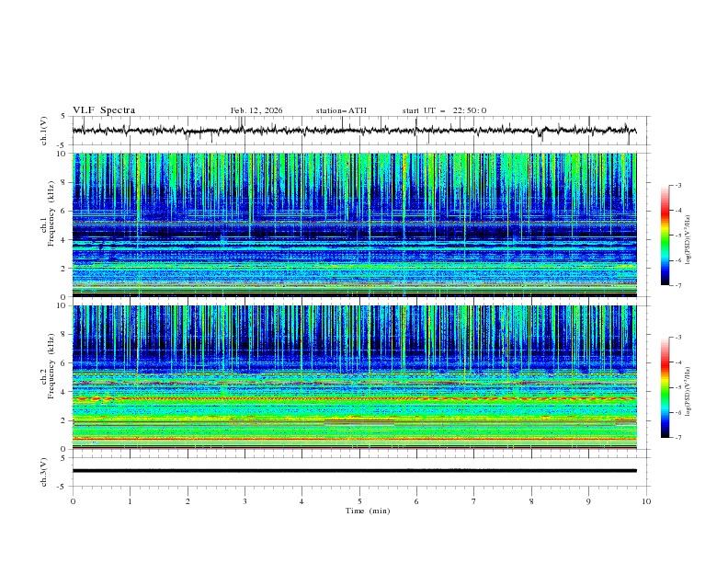Click the ch.1 spectrogram color scale bar
The height and width of the screenshot is (563, 728).
click(665, 236)
